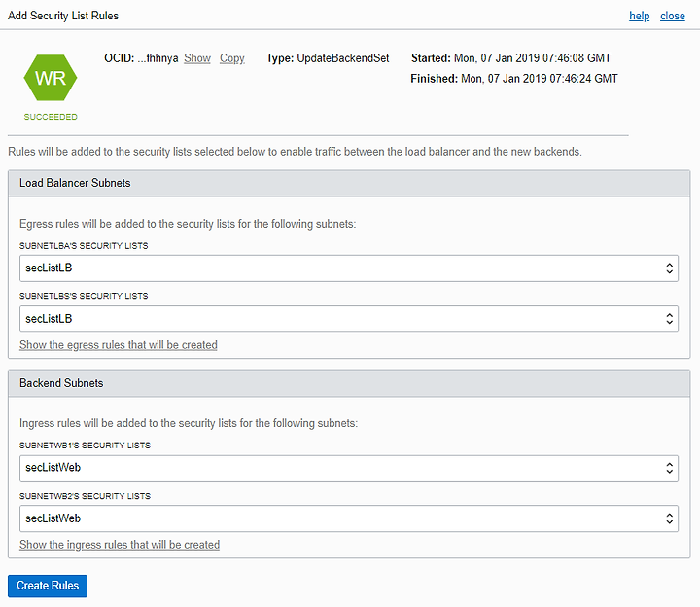This screenshot has width=700, height=607.
Task: Copy the OCID to clipboard
Action: pos(231,58)
